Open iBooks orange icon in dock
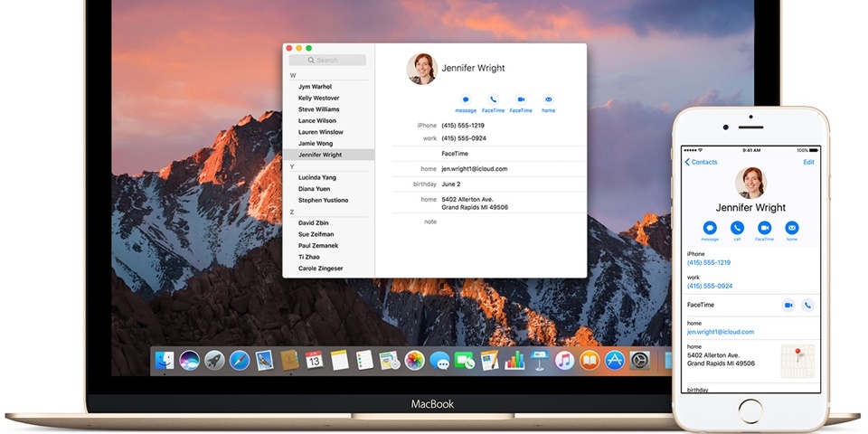The width and height of the screenshot is (868, 434). [590, 361]
